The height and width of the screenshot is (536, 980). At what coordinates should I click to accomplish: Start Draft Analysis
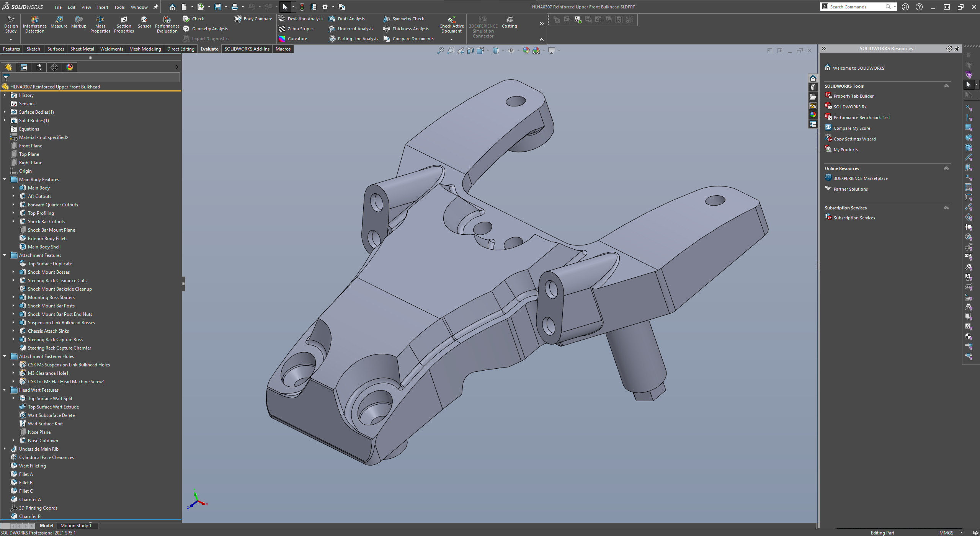pos(347,19)
